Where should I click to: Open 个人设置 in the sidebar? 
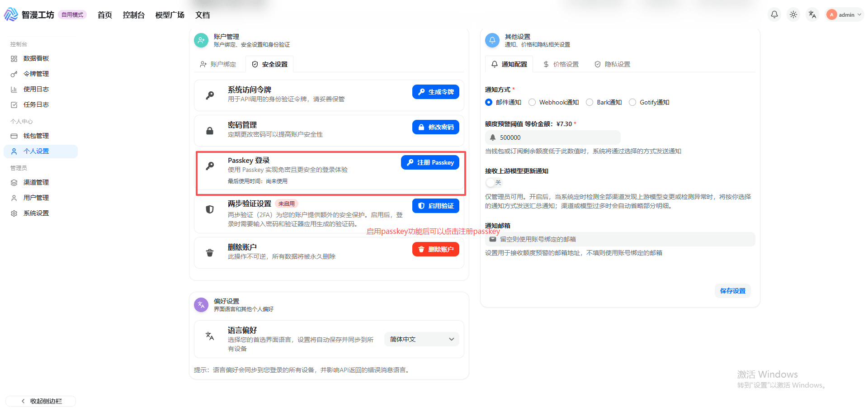(x=41, y=152)
